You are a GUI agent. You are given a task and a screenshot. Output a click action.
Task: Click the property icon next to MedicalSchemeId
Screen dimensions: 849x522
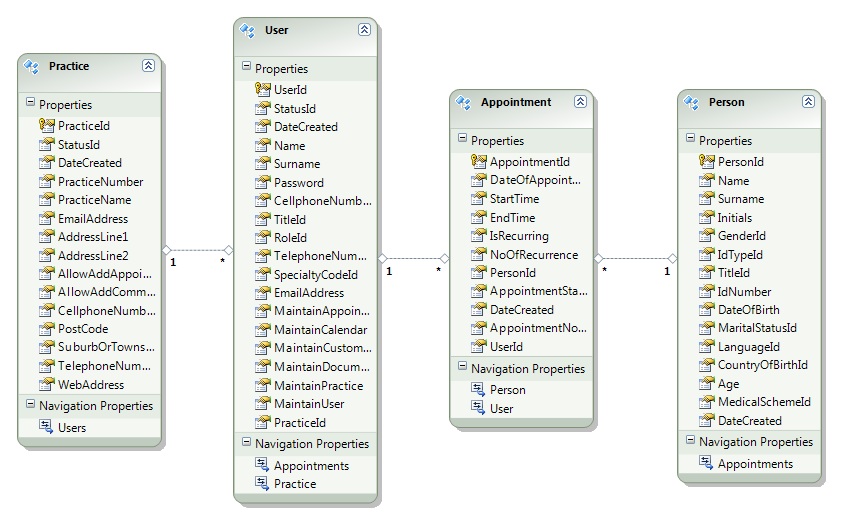tap(707, 401)
